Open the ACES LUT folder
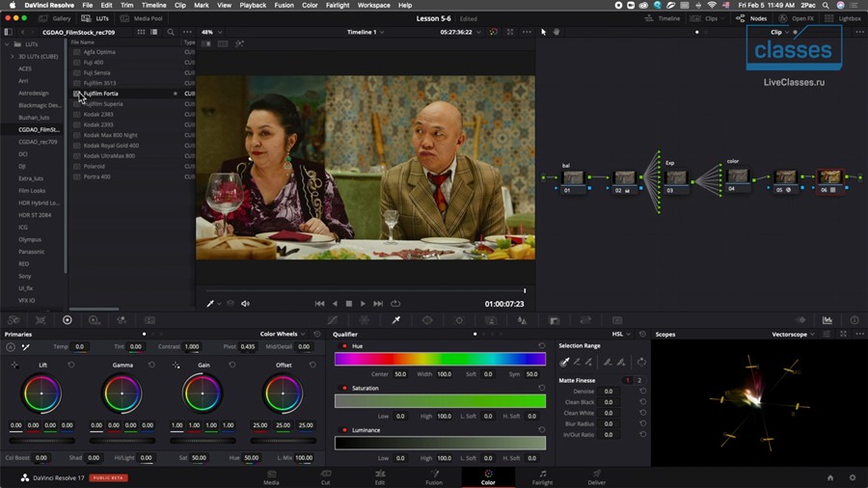 pyautogui.click(x=25, y=68)
